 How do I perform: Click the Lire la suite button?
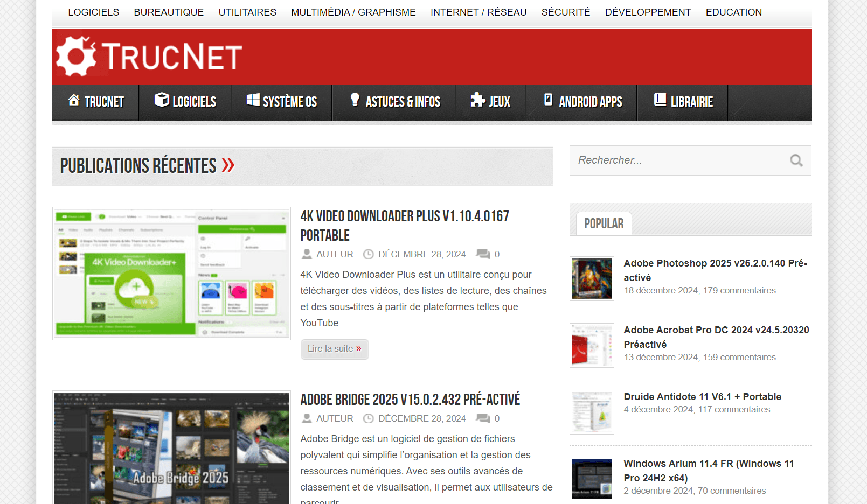pyautogui.click(x=334, y=349)
